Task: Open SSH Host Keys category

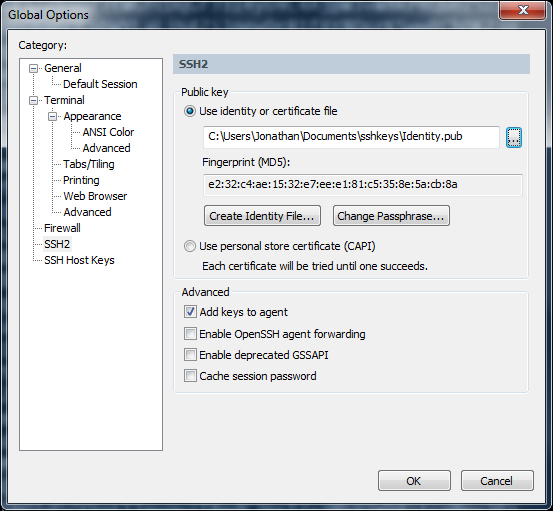Action: 79,260
